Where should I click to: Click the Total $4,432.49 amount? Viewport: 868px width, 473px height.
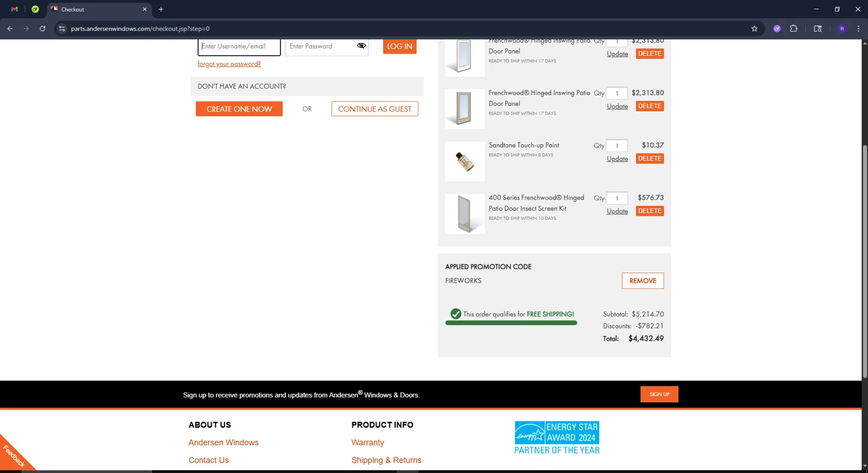646,339
